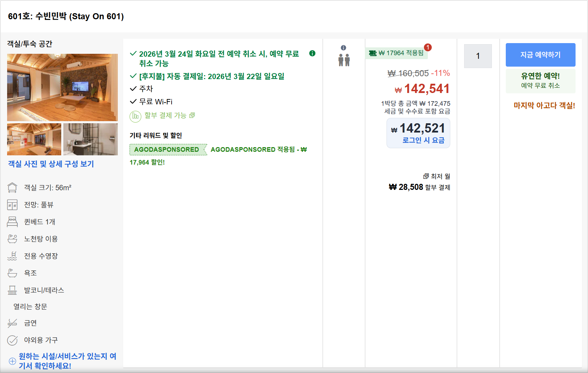The width and height of the screenshot is (588, 373).
Task: Click the two-adults occupancy icon
Action: coord(344,60)
